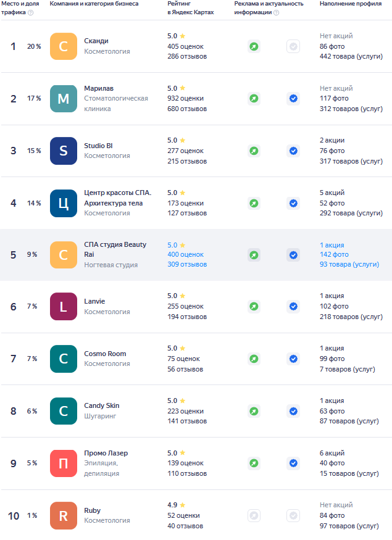Click the green advertising arrow icon for Сканди

click(x=254, y=46)
